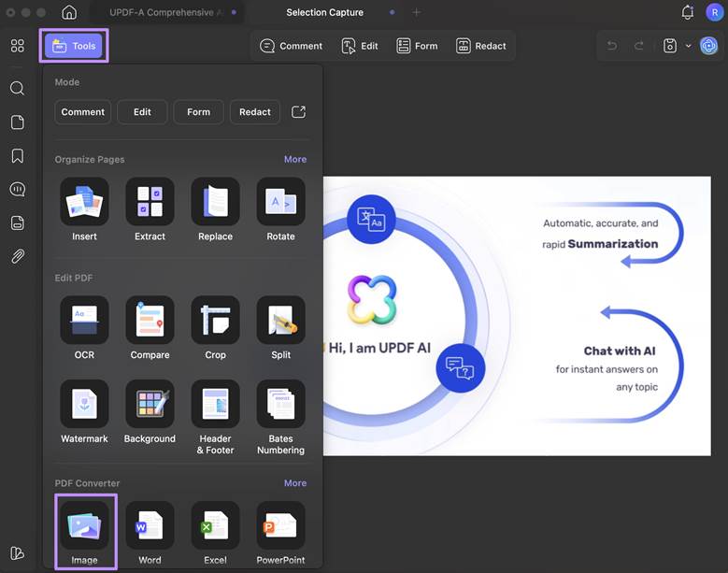This screenshot has height=573, width=728.
Task: Open the Compare PDF tool
Action: click(150, 328)
